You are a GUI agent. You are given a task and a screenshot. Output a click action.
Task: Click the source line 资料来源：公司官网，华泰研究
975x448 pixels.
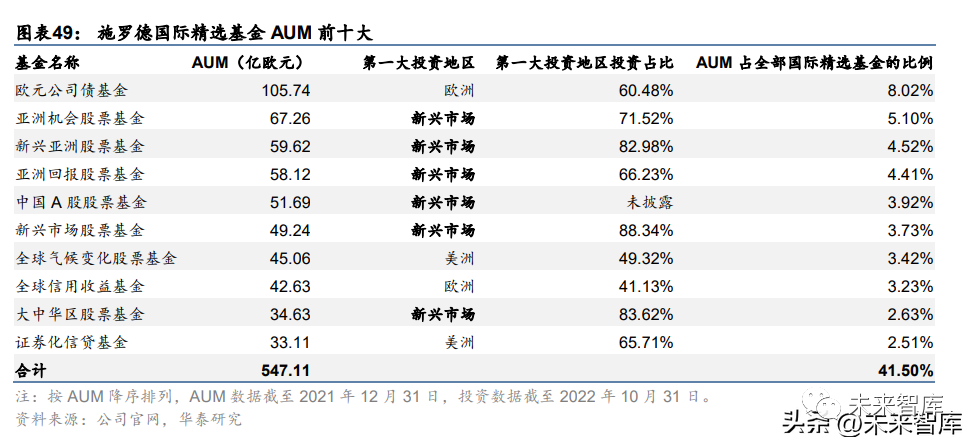(128, 420)
